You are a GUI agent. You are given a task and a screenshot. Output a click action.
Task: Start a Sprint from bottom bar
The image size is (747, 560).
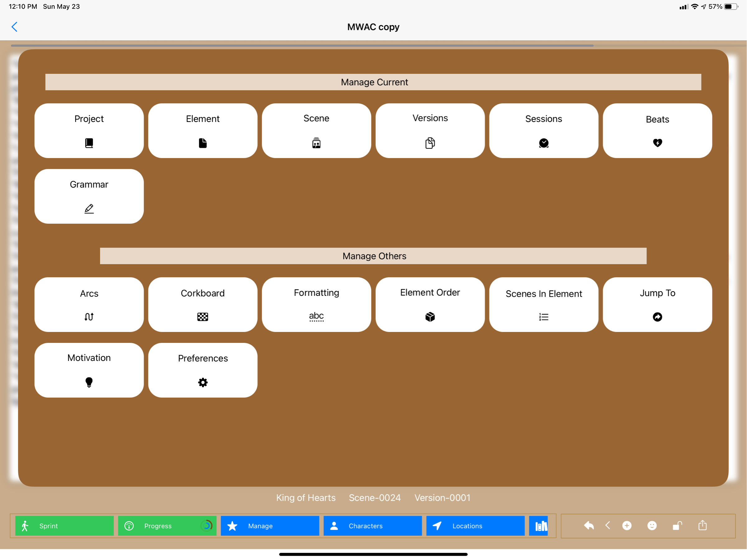(64, 526)
